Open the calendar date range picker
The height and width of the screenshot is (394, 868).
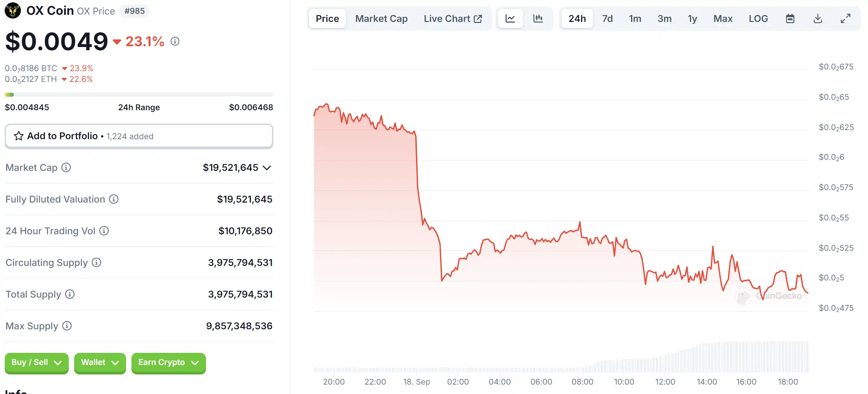point(790,19)
